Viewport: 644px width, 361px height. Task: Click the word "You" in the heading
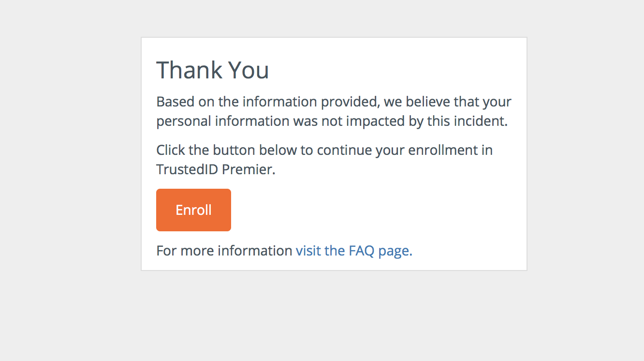click(x=248, y=70)
